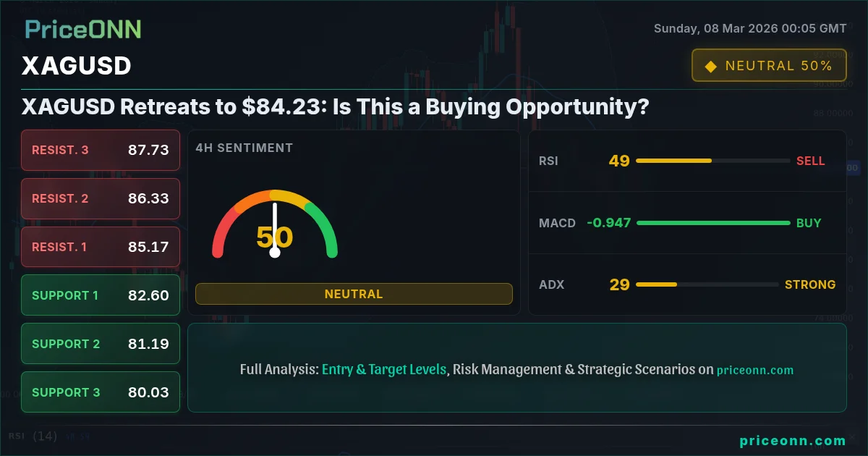Image resolution: width=868 pixels, height=456 pixels.
Task: Click the NEUTRAL sentiment bar
Action: (354, 294)
